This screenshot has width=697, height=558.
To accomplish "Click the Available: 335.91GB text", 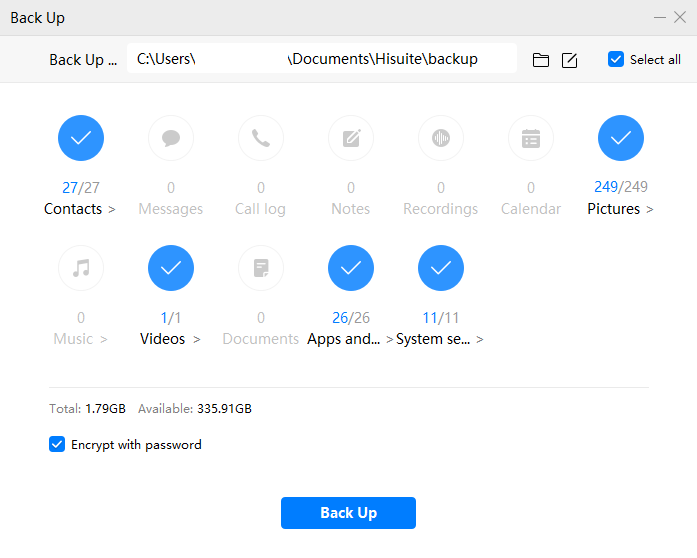I will click(x=195, y=409).
